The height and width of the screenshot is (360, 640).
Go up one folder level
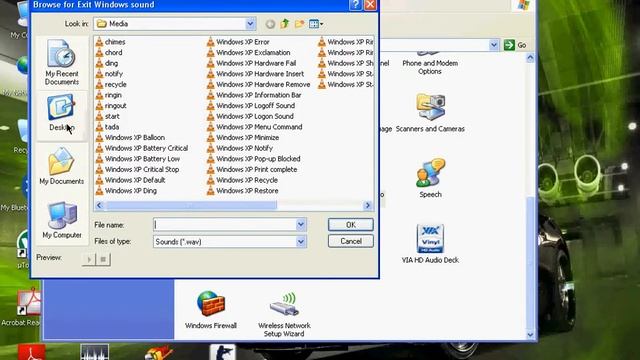[x=284, y=24]
